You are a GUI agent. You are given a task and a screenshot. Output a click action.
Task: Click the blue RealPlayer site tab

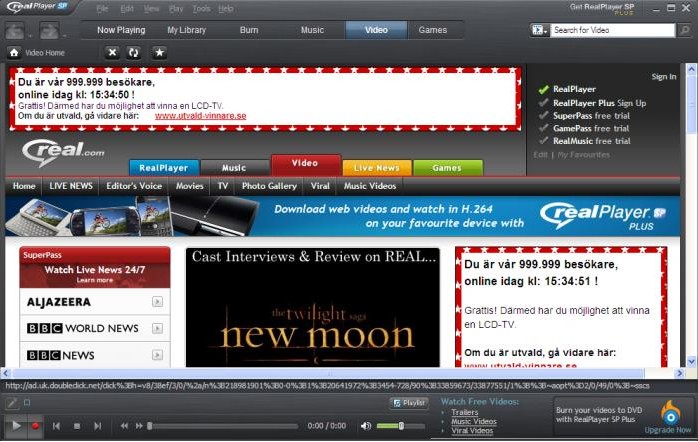[x=164, y=168]
